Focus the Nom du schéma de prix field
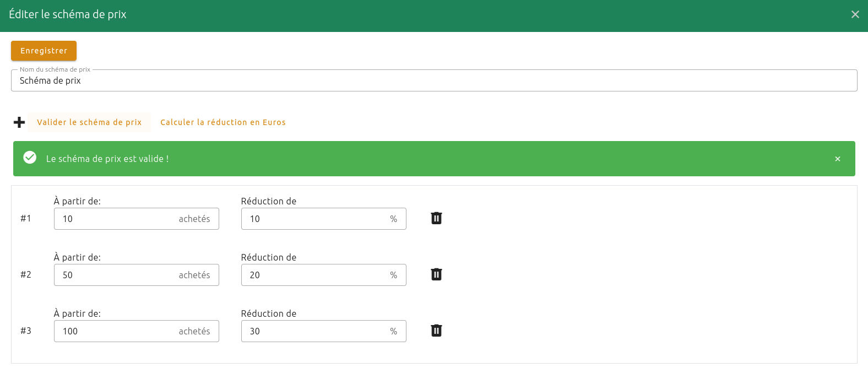Image resolution: width=868 pixels, height=384 pixels. [433, 80]
